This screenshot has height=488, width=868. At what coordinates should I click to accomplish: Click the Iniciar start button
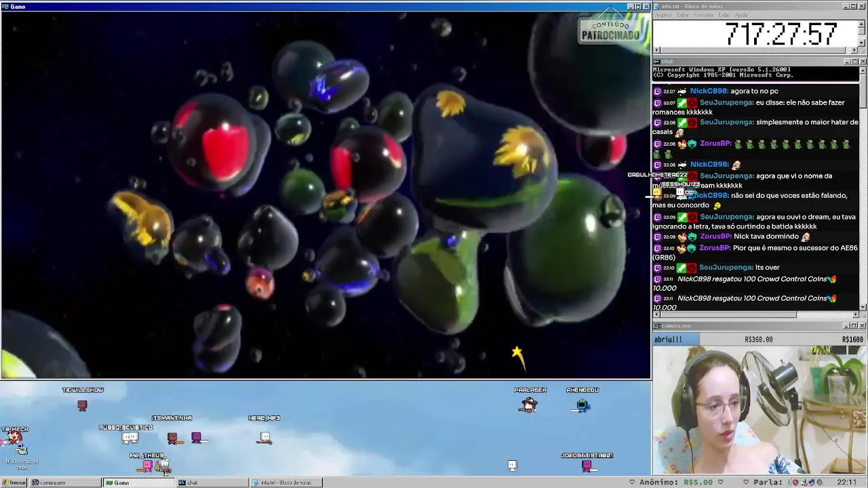click(14, 483)
